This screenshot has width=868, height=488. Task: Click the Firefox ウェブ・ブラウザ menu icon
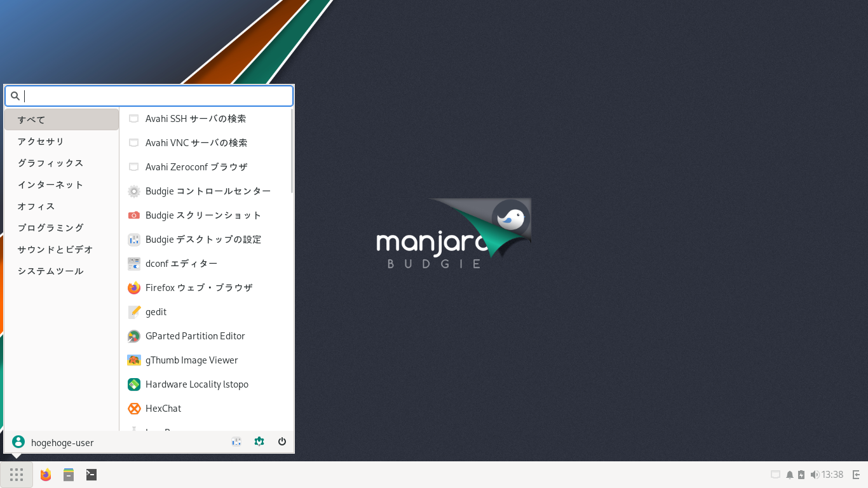coord(133,288)
